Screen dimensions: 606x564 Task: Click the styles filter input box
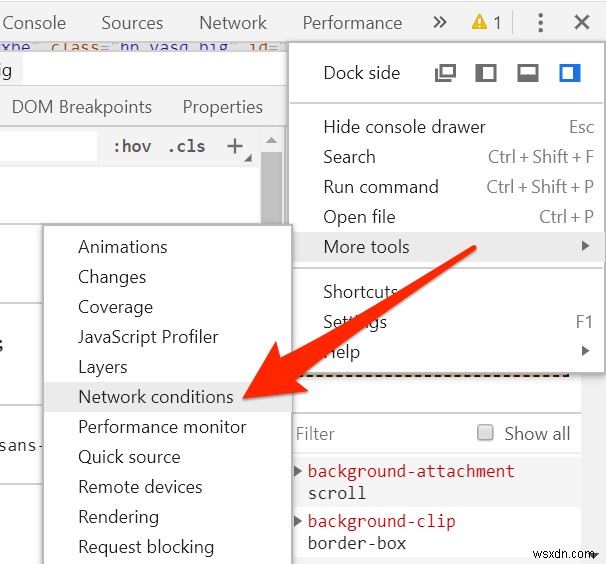tap(48, 146)
